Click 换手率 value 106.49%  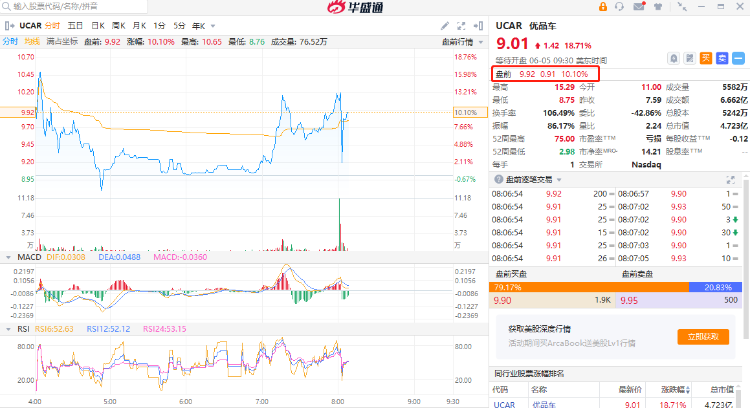(559, 113)
